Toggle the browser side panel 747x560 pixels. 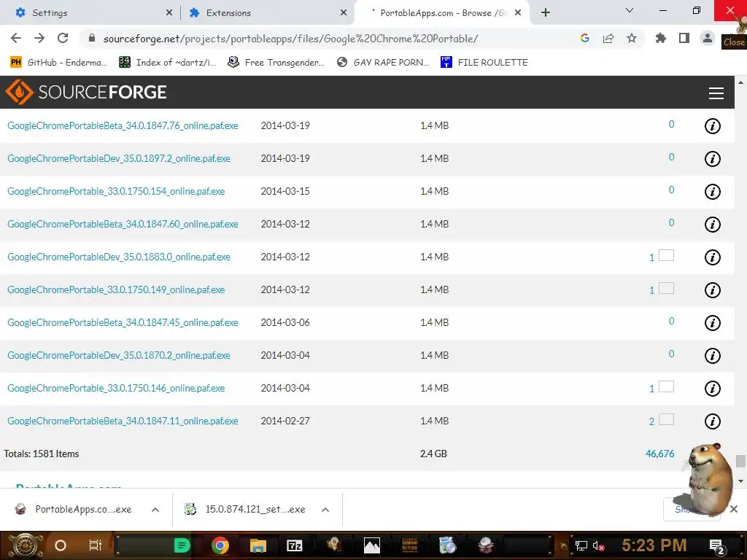(x=684, y=38)
